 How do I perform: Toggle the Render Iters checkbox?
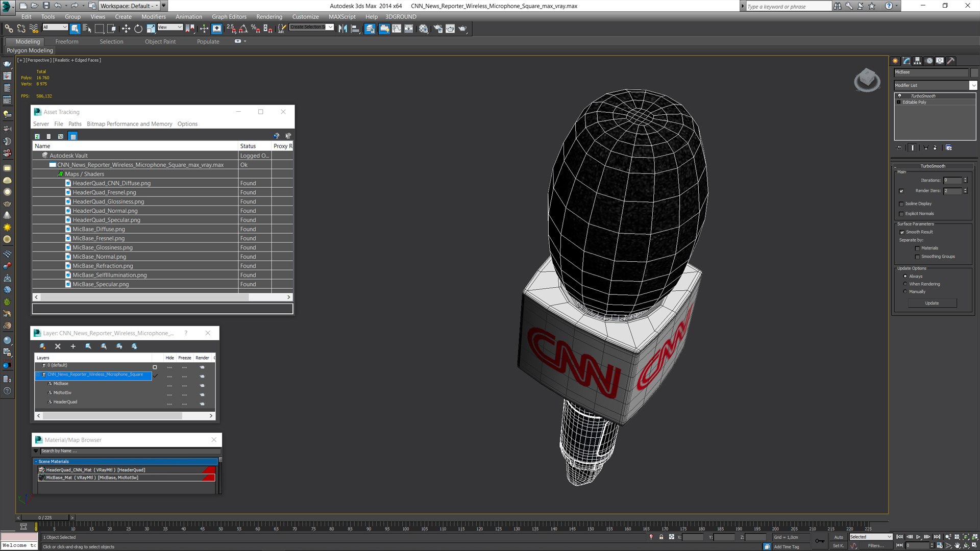point(901,191)
